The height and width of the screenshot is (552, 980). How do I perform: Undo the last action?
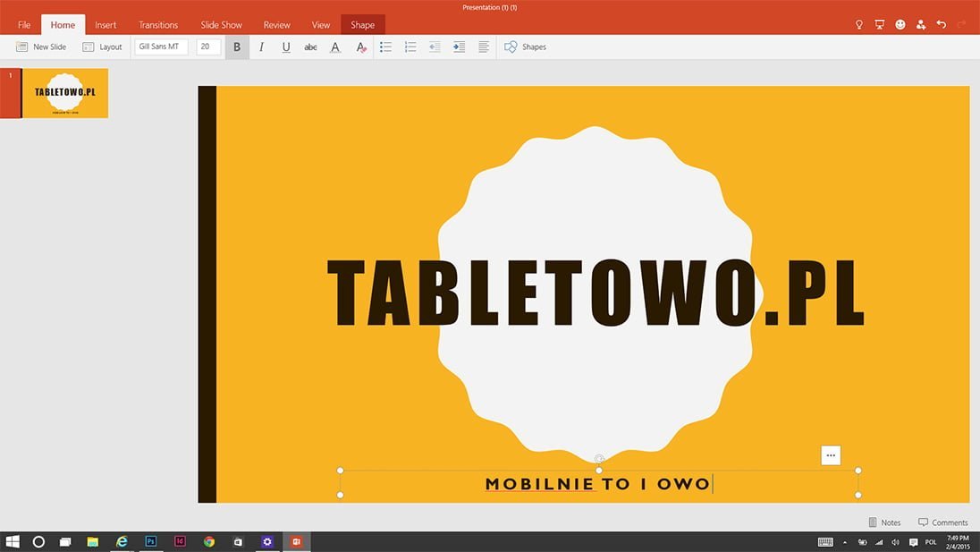pos(942,24)
